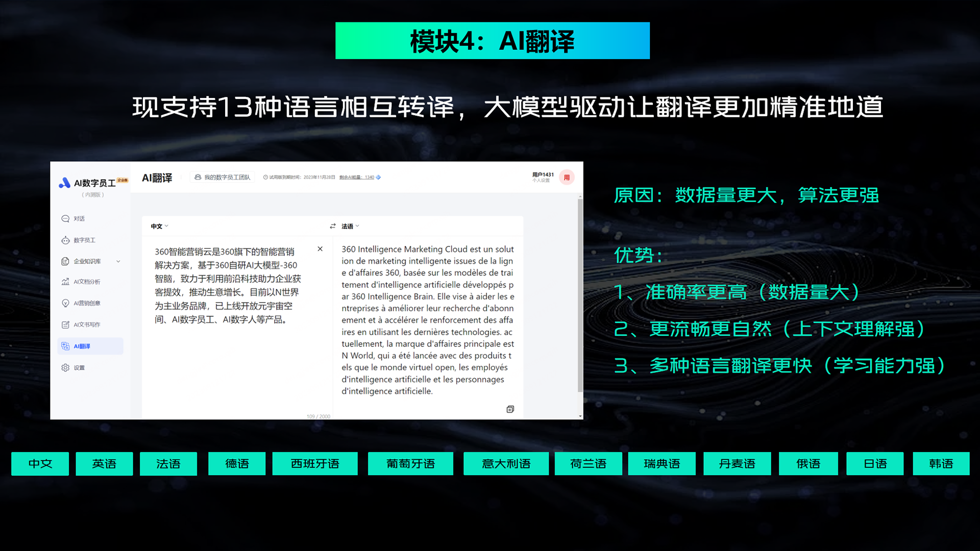
Task: Click the 原因：数据量更大，算法更强 line
Action: click(x=746, y=195)
